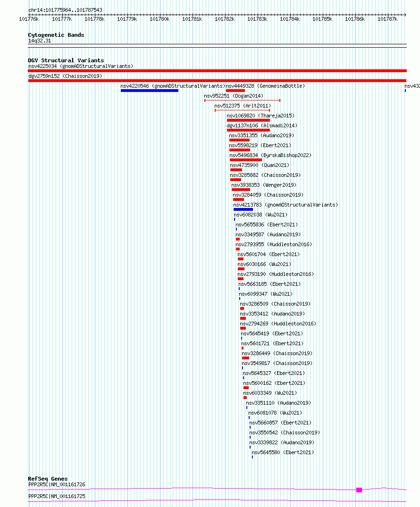Open nsv3549817 (Chaisson2019) variant
Image resolution: width=420 pixels, height=507 pixels.
pyautogui.click(x=277, y=364)
